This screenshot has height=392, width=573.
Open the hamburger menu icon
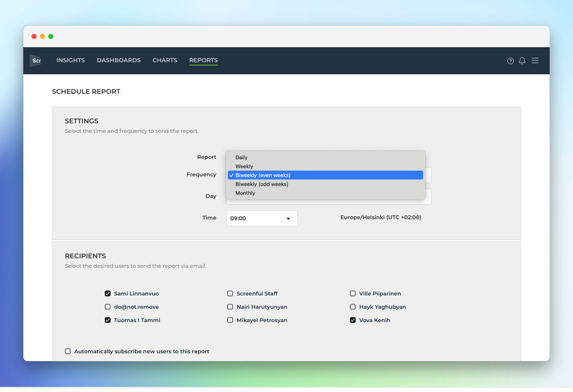(x=535, y=61)
